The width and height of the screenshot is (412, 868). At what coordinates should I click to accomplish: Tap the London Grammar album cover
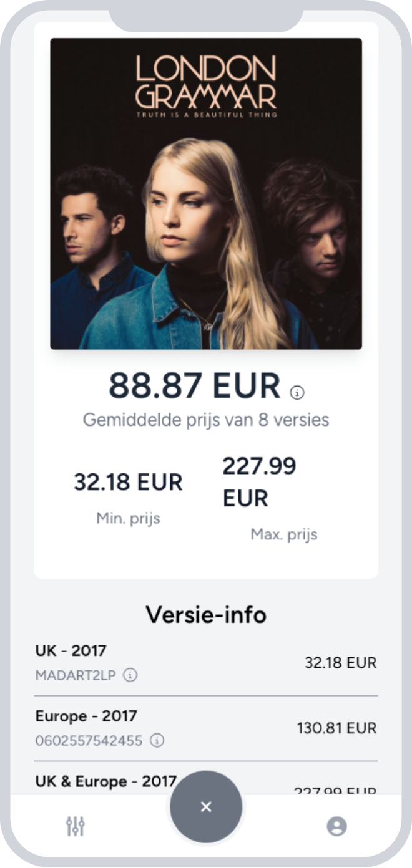click(x=206, y=193)
